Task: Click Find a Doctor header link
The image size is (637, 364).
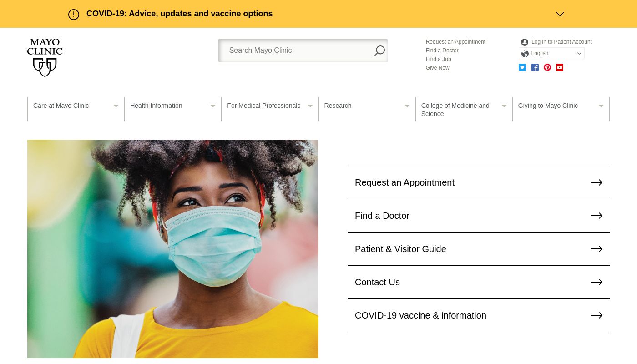Action: 442,51
